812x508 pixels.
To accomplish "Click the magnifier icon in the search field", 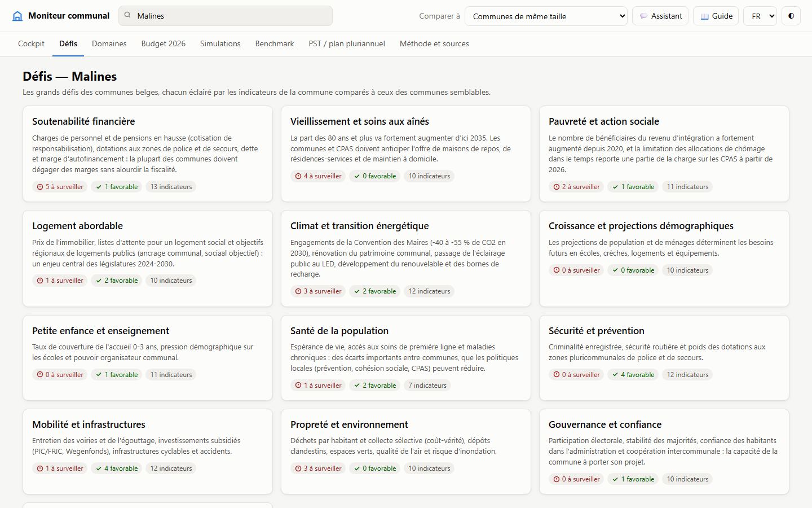I will (x=127, y=16).
